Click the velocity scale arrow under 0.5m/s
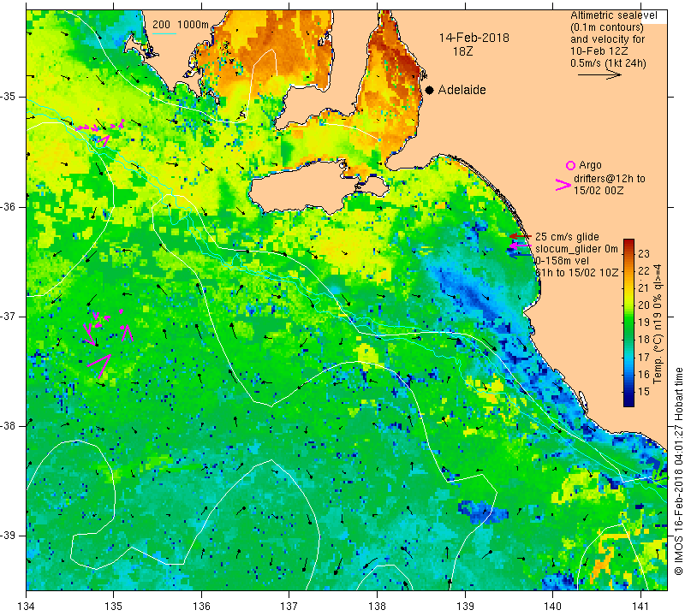The width and height of the screenshot is (685, 616). pos(599,75)
